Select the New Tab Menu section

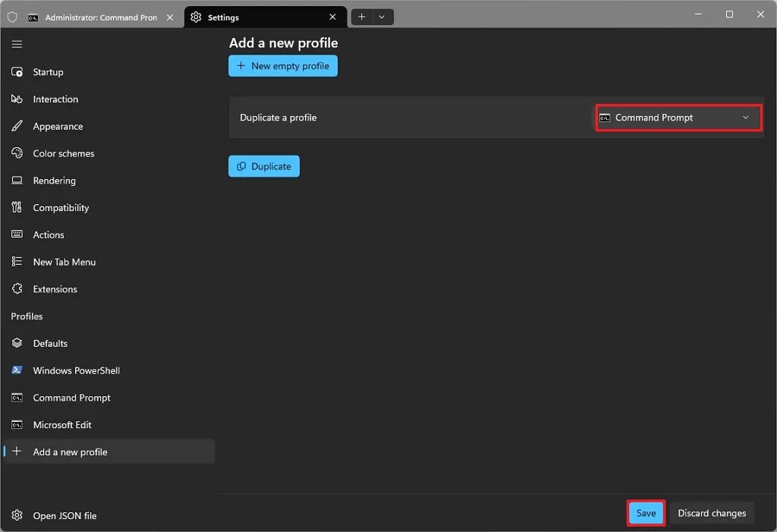(64, 262)
